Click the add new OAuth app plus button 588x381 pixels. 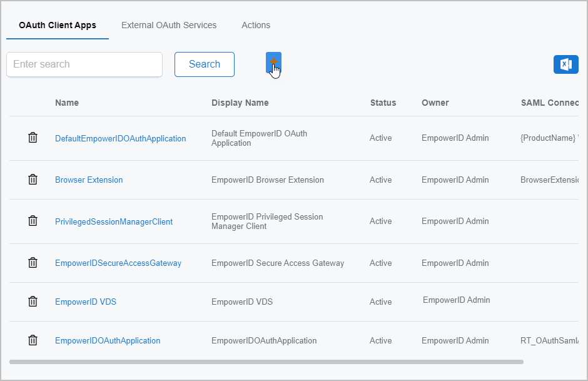click(273, 62)
